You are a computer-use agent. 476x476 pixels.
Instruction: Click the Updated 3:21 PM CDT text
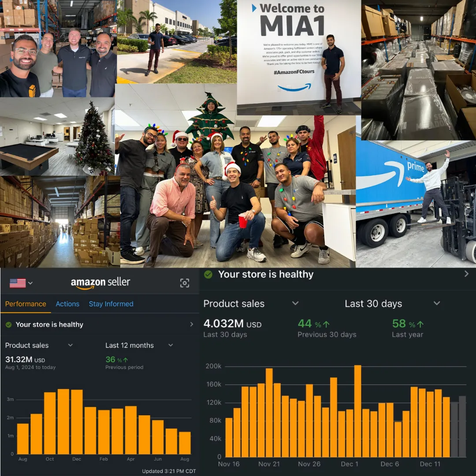(169, 471)
